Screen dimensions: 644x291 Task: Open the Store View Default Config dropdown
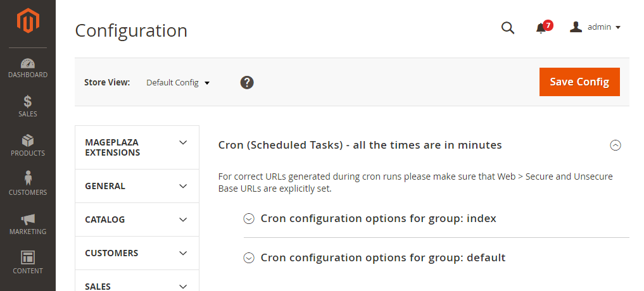click(178, 82)
